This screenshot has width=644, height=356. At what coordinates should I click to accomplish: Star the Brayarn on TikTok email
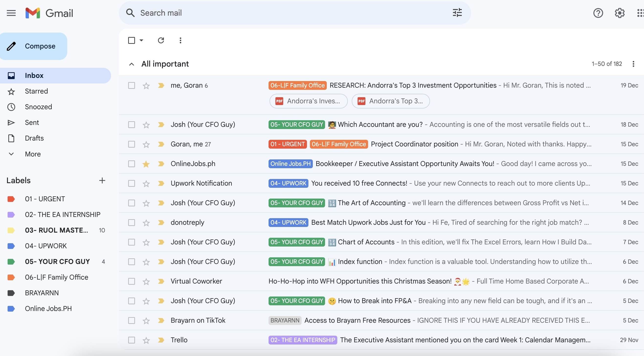pos(146,321)
